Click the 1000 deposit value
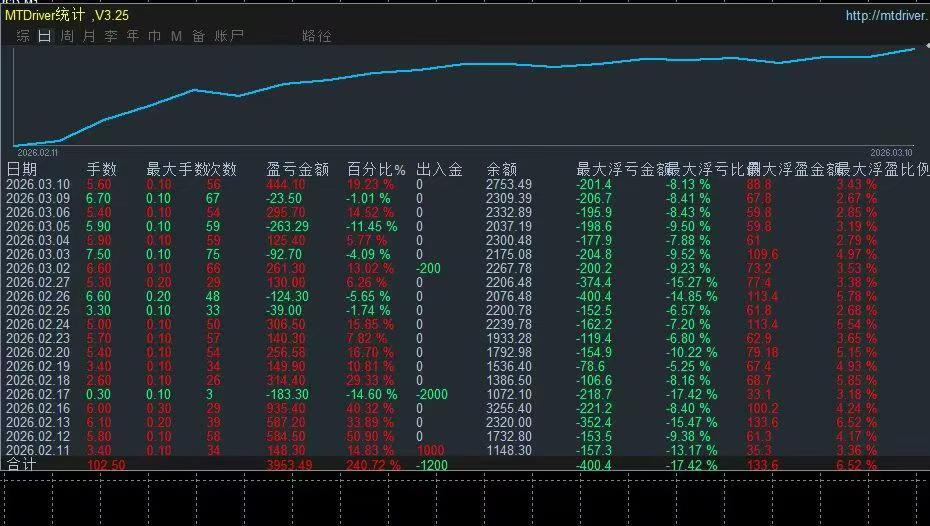Screen dimensions: 930x526 point(431,451)
